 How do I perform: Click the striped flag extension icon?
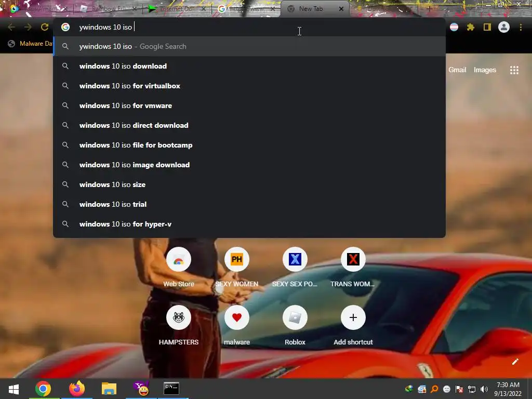tap(454, 27)
